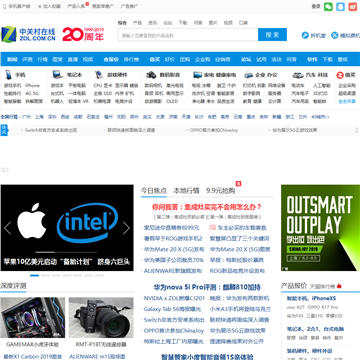Click the blue QQ icon at top

[x=340, y=6]
